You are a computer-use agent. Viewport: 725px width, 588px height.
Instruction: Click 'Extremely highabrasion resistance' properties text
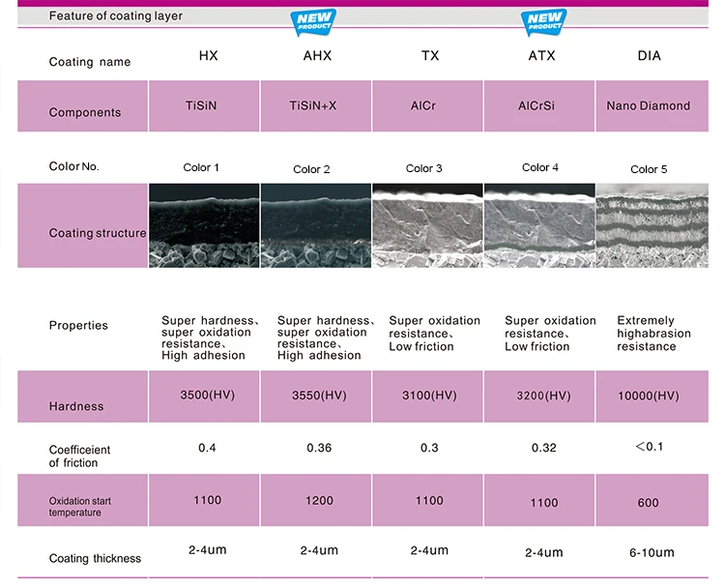[x=653, y=334]
